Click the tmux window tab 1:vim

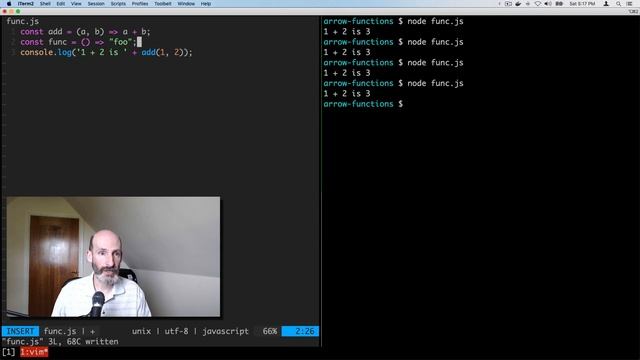click(34, 352)
